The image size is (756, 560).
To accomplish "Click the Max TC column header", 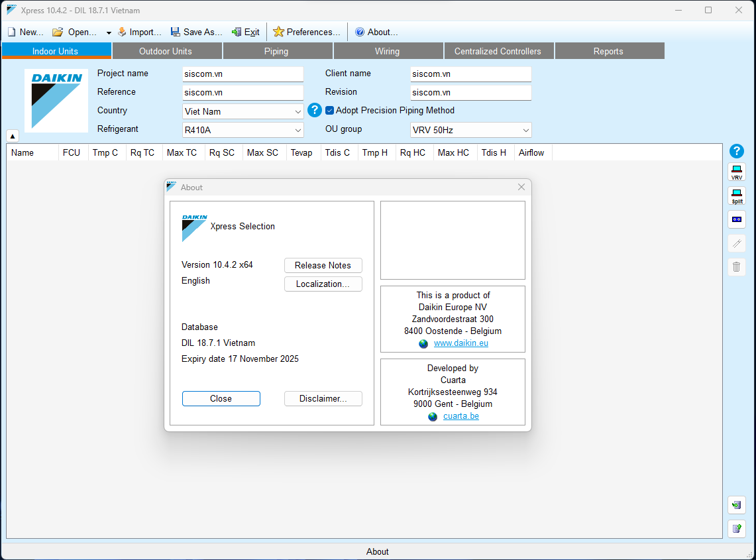I will [184, 152].
